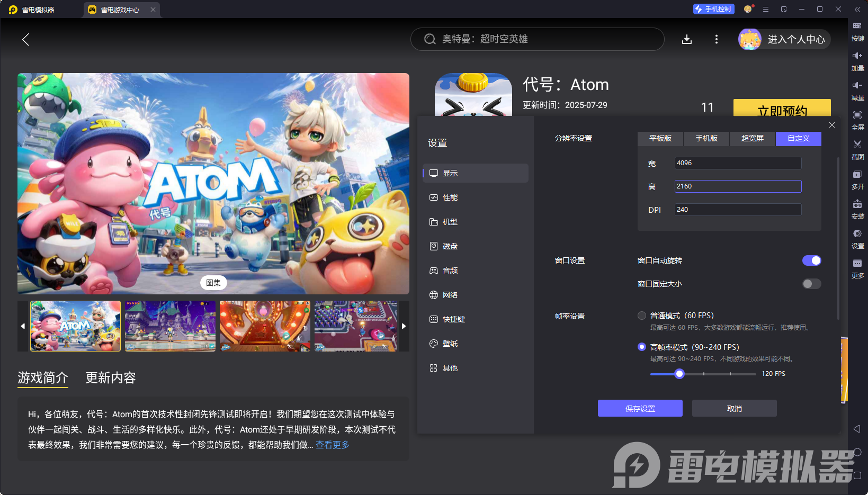
Task: Select the second ATOM screenshot thumbnail
Action: click(x=170, y=326)
